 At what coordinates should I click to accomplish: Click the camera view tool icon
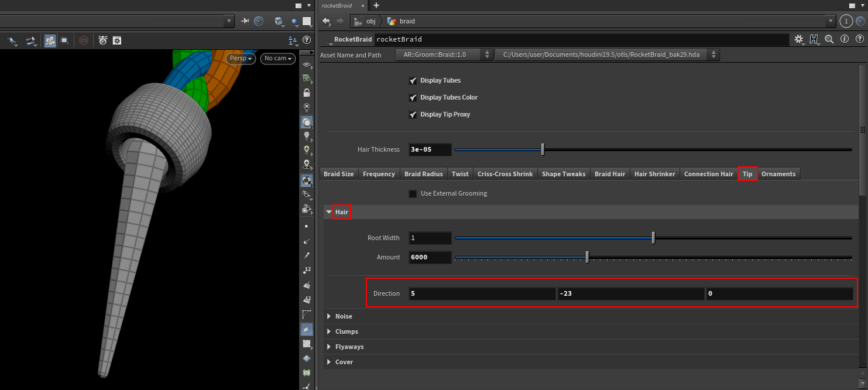[30, 40]
